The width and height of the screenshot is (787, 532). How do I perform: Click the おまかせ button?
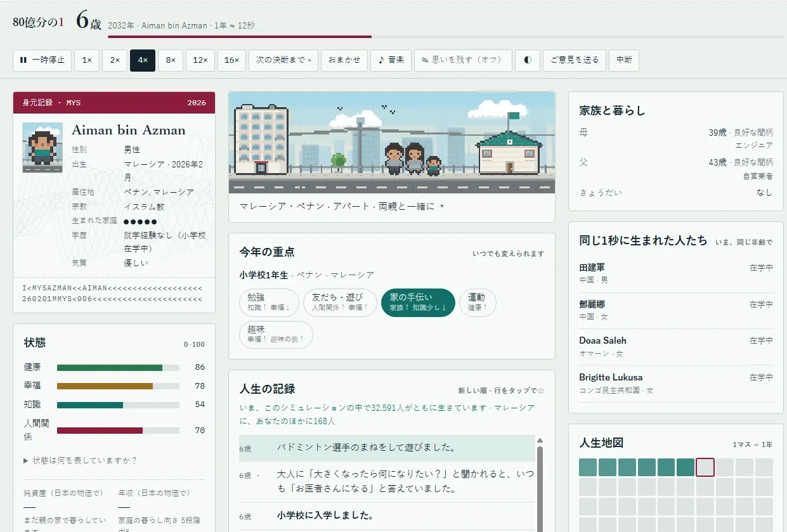(344, 60)
